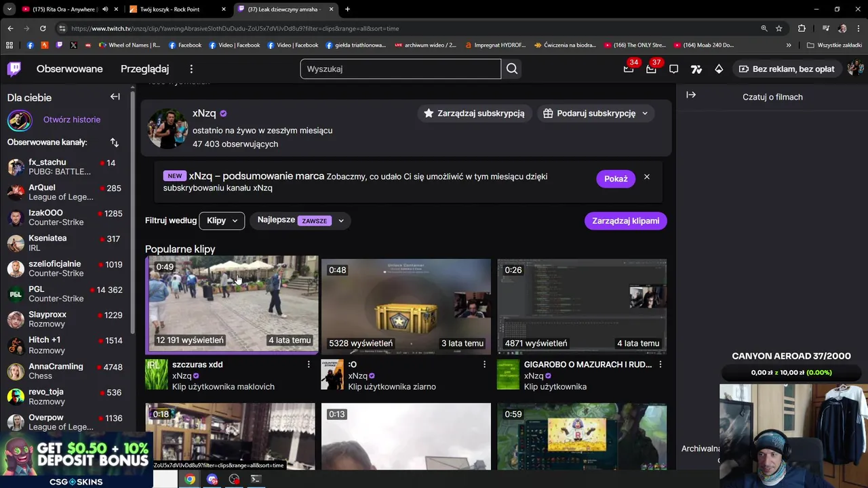Image resolution: width=868 pixels, height=488 pixels.
Task: Open the AnnaCramling channel in sidebar
Action: pos(66,371)
